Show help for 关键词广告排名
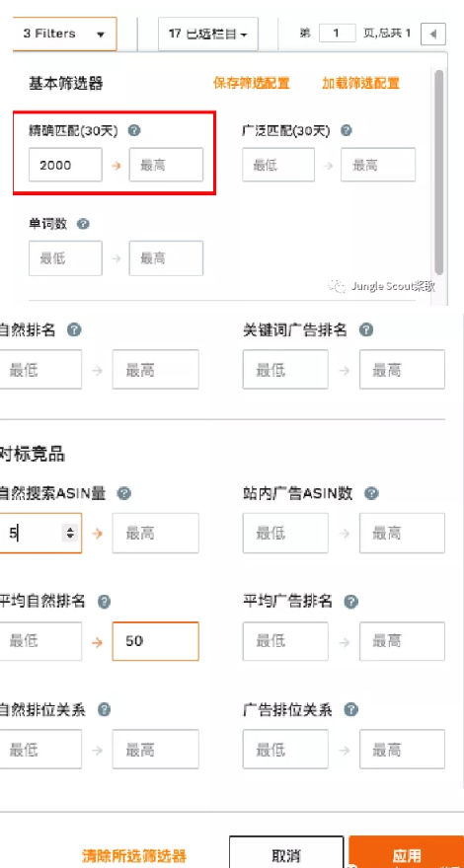Screen dimensions: 464x868 (366, 329)
